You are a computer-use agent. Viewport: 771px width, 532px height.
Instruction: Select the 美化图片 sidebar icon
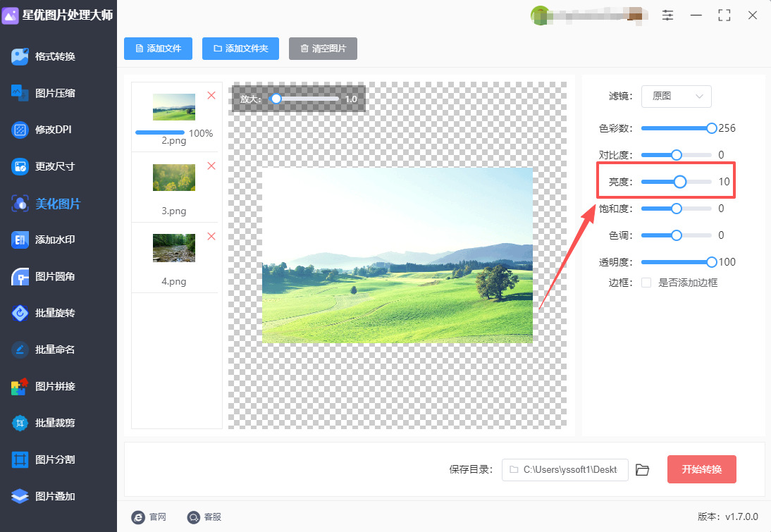coord(20,203)
